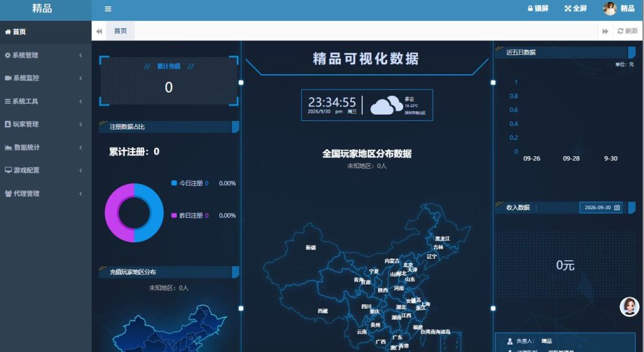The width and height of the screenshot is (644, 352).
Task: Click 黑龙江 on the main map
Action: pos(442,239)
